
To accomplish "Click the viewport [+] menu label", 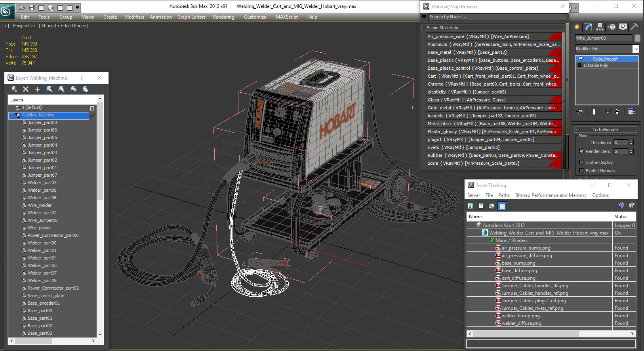I will click(5, 26).
